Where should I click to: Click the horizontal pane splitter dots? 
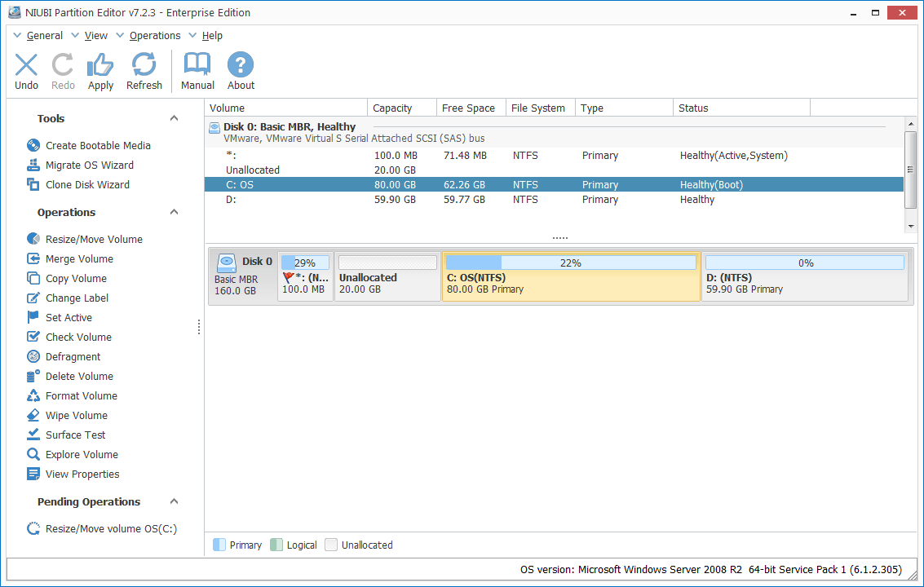tap(559, 238)
